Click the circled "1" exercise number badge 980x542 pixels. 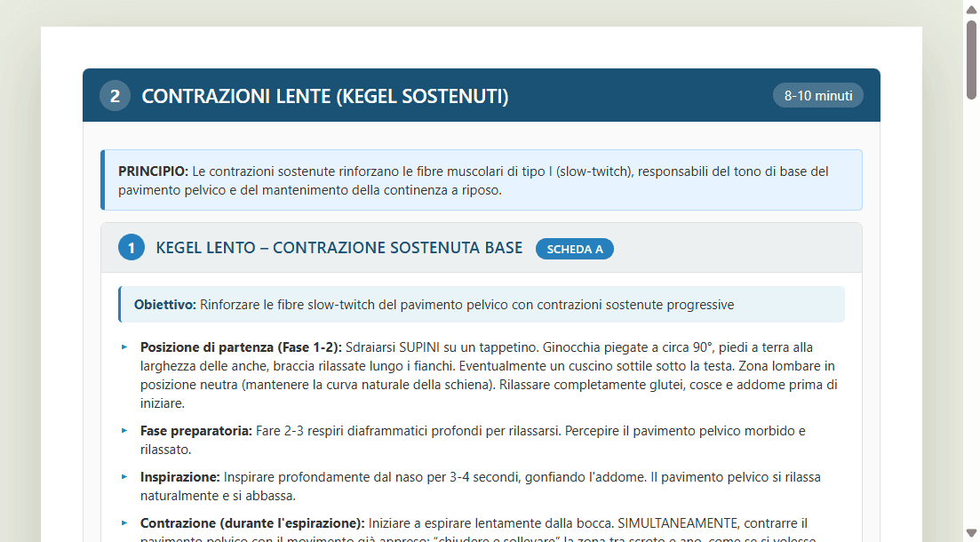click(x=131, y=247)
